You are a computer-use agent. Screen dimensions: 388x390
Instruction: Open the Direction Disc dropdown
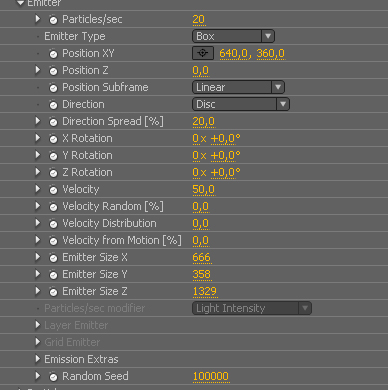click(x=241, y=104)
